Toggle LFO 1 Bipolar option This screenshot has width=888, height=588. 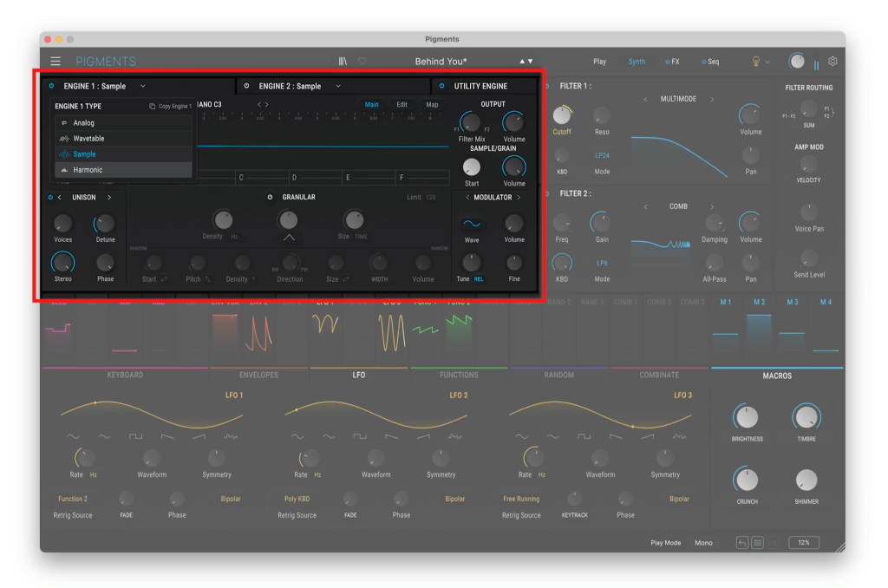point(231,499)
